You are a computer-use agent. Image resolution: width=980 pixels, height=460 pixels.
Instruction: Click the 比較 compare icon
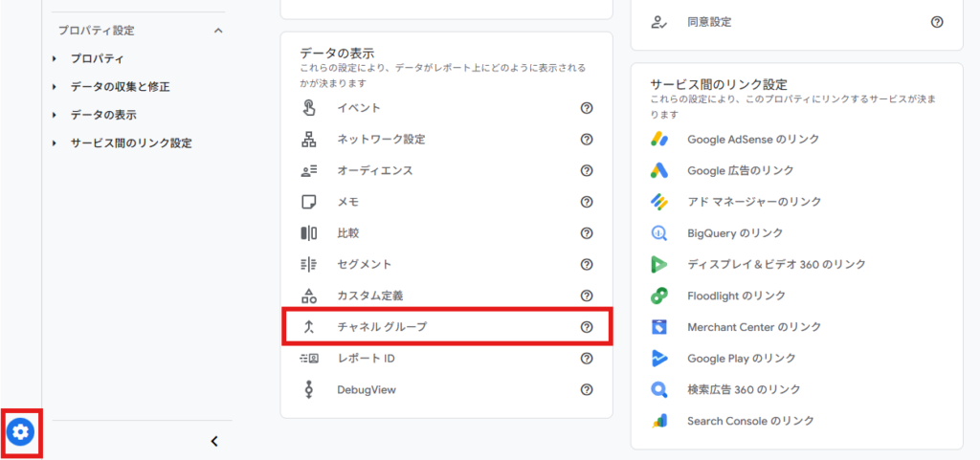tap(309, 232)
